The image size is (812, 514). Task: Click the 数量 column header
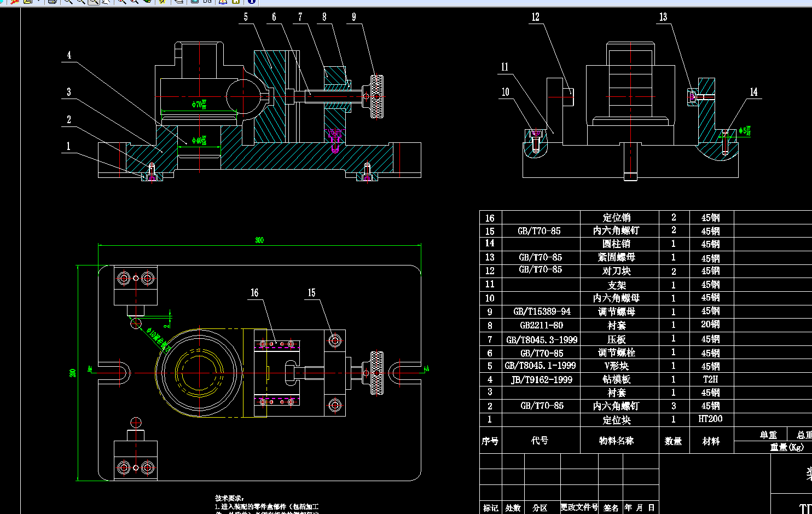pos(674,441)
